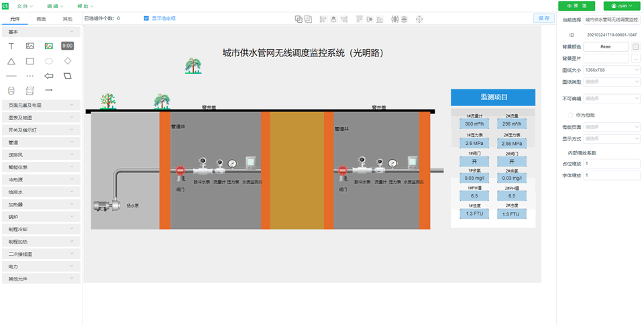Click the align right toolbar icon

[x=343, y=19]
